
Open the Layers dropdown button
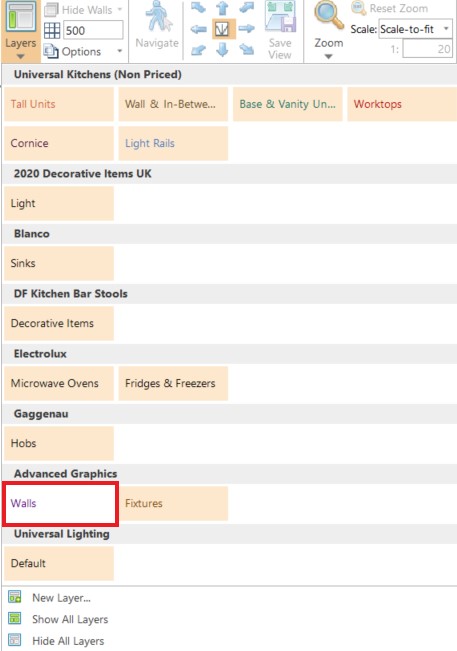click(x=20, y=31)
